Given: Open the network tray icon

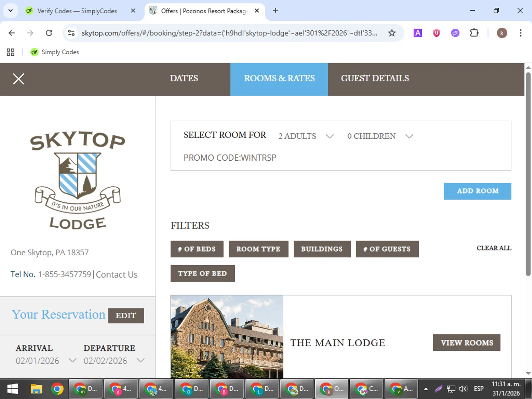Looking at the screenshot, I should [451, 389].
